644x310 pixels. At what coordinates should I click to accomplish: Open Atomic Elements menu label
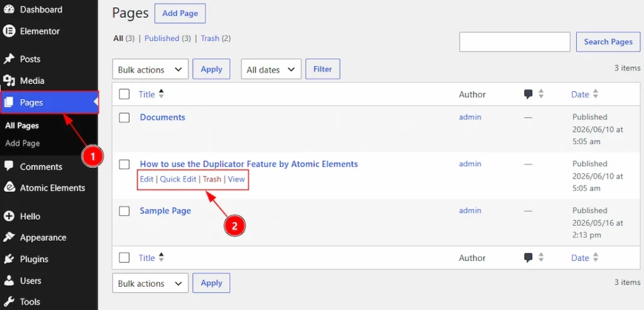pos(53,187)
